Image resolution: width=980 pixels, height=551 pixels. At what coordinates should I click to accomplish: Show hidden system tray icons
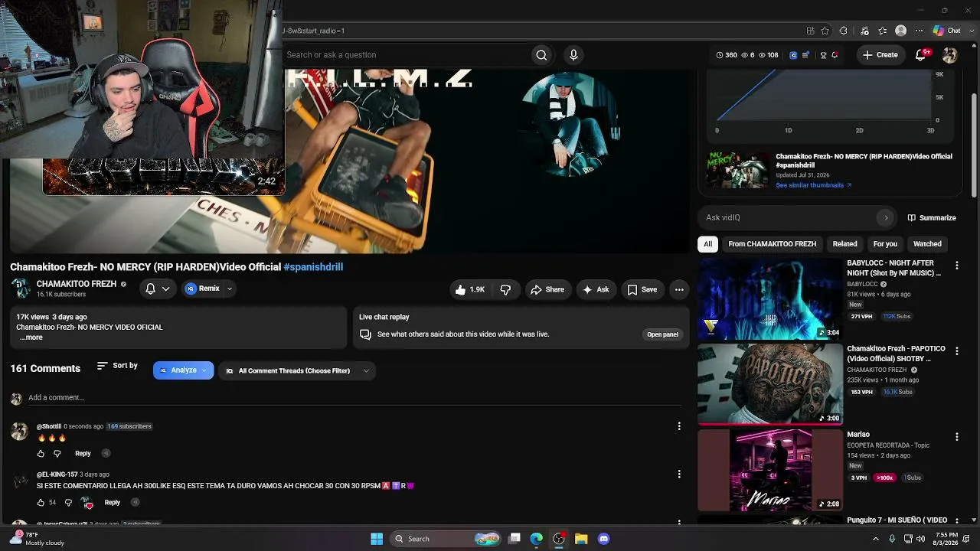coord(876,539)
